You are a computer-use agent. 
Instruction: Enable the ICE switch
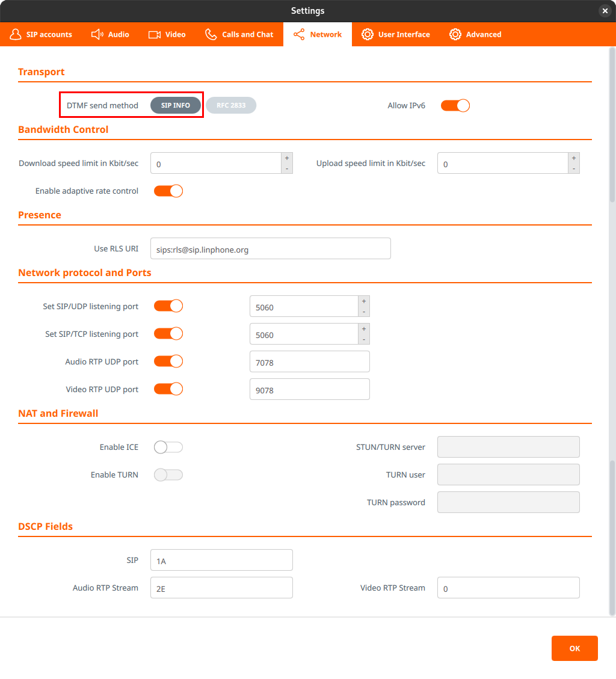click(x=168, y=447)
